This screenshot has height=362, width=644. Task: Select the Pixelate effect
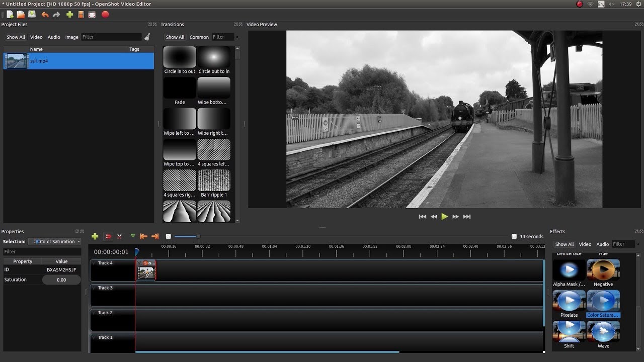pos(569,304)
